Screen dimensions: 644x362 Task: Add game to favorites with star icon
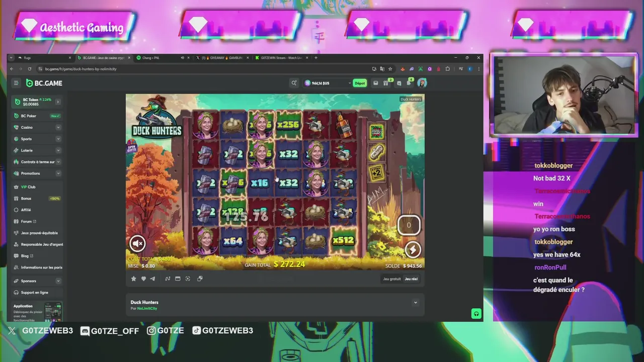coord(133,279)
